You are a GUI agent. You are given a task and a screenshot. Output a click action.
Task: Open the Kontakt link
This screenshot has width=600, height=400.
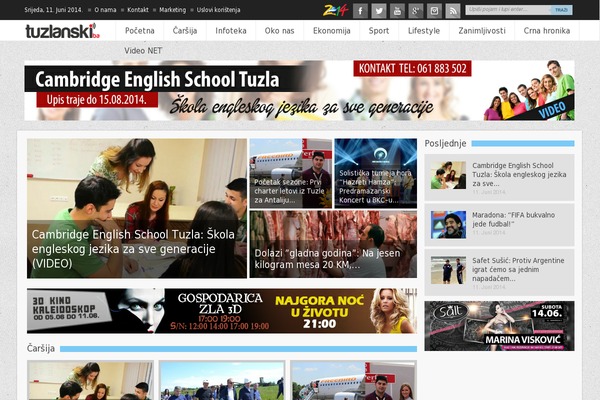coord(138,10)
